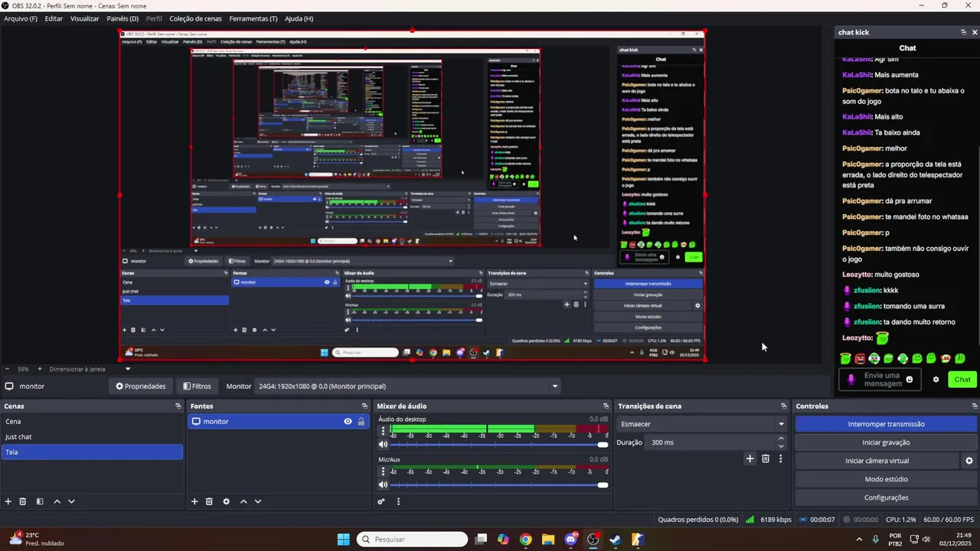This screenshot has width=980, height=551.
Task: Open Configurações from the Controles panel
Action: tap(886, 497)
